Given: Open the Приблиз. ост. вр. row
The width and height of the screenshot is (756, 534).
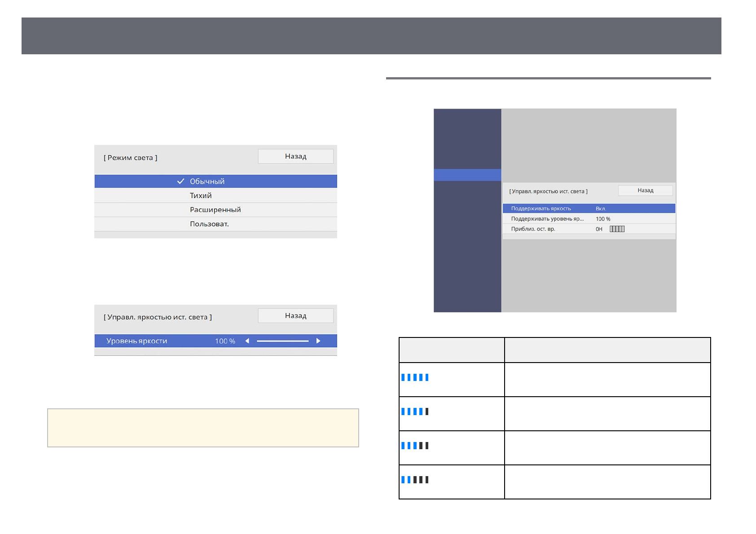Looking at the screenshot, I should (533, 229).
